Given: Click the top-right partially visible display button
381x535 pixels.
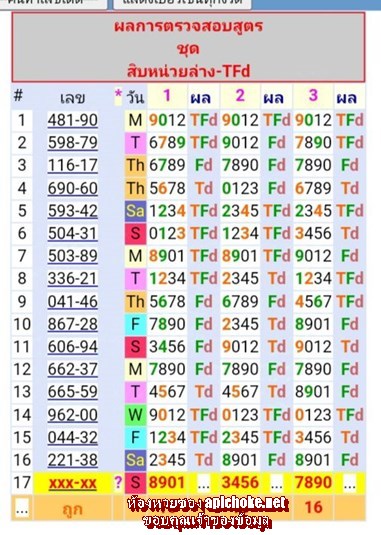Looking at the screenshot, I should coord(182,4).
